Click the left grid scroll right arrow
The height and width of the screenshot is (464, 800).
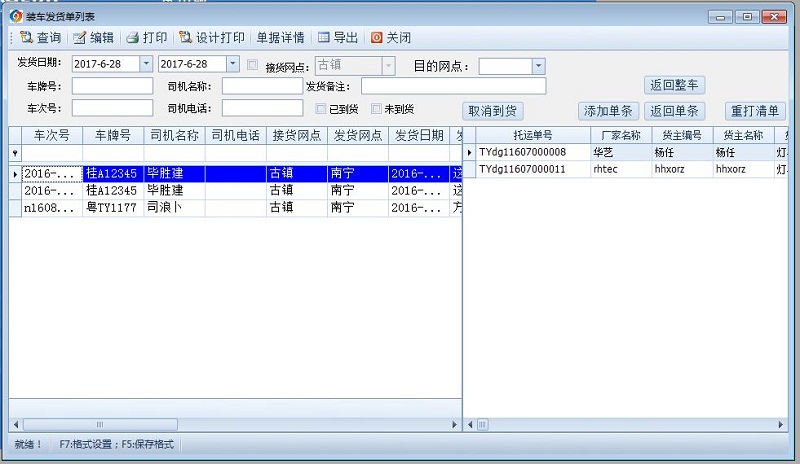coord(455,424)
